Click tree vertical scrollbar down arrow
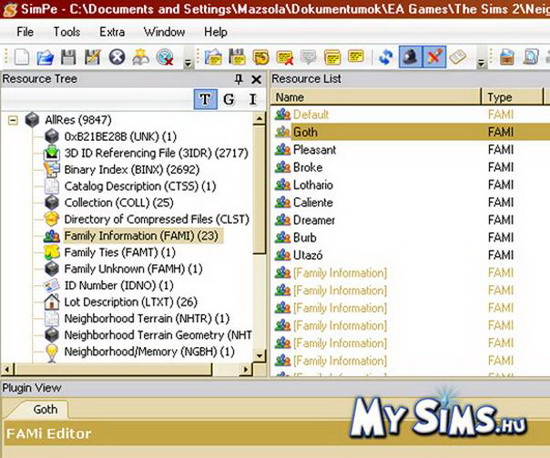This screenshot has height=458, width=550. coord(259,356)
